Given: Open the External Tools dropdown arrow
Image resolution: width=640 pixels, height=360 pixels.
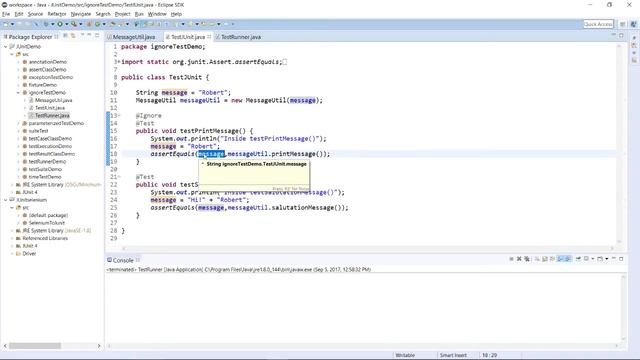Looking at the screenshot, I should (x=80, y=24).
